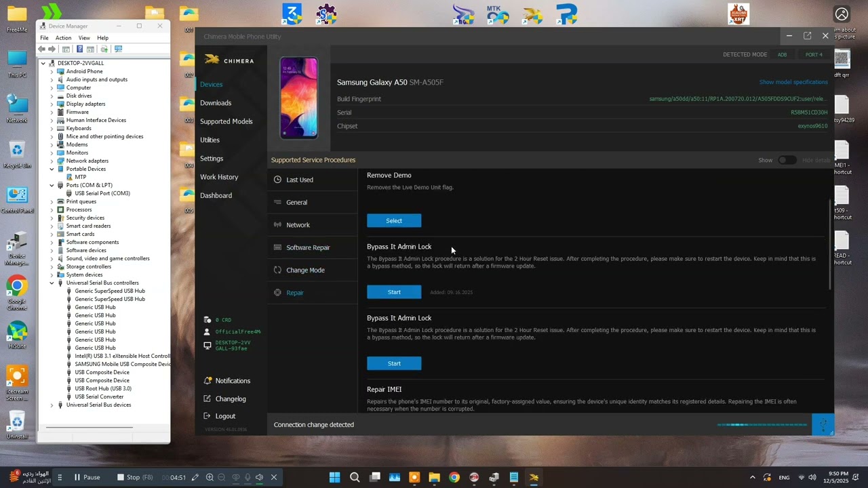This screenshot has height=488, width=868.
Task: Open Supported Models in Chimera sidebar
Action: [226, 121]
